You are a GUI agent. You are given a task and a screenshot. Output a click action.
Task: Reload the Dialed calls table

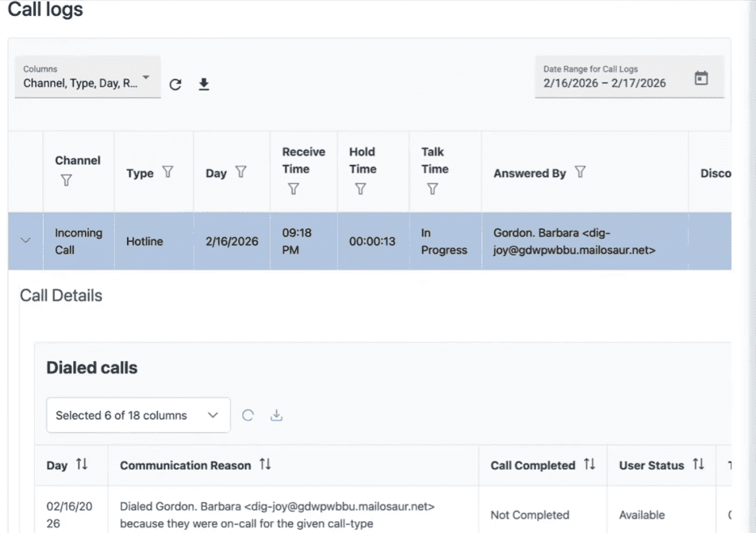tap(248, 415)
